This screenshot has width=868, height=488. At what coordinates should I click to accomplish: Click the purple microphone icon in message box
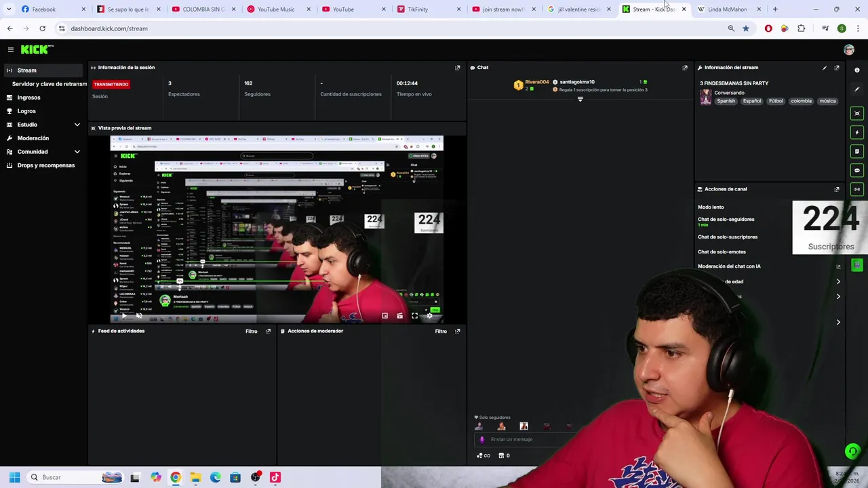[x=482, y=439]
